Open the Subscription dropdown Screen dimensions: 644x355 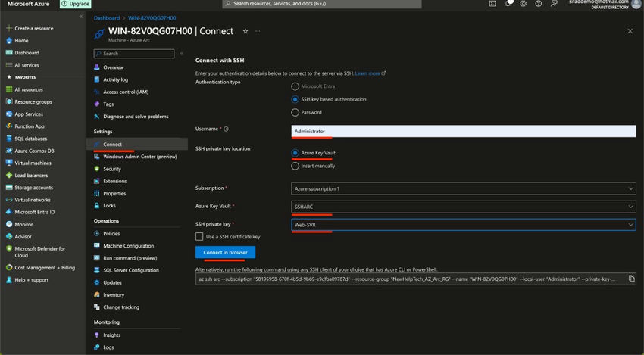tap(464, 188)
